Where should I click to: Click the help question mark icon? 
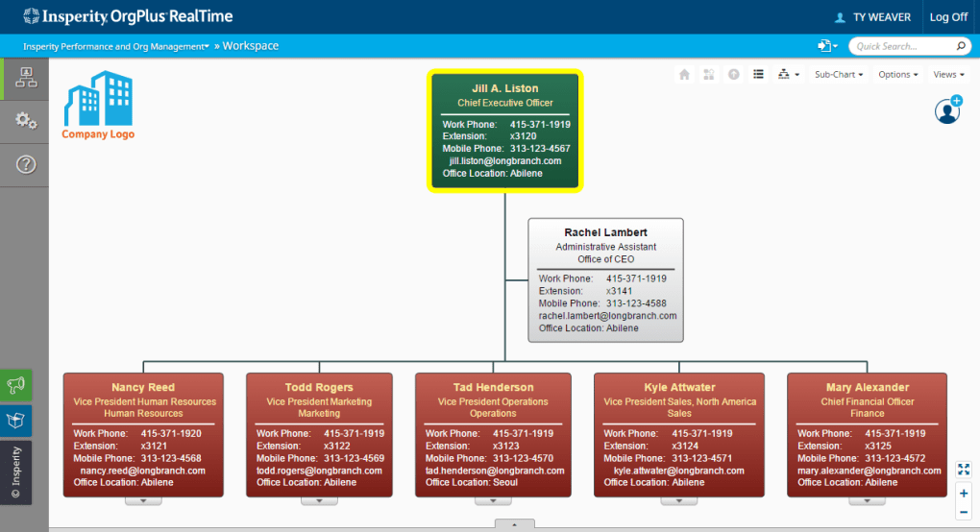click(26, 164)
